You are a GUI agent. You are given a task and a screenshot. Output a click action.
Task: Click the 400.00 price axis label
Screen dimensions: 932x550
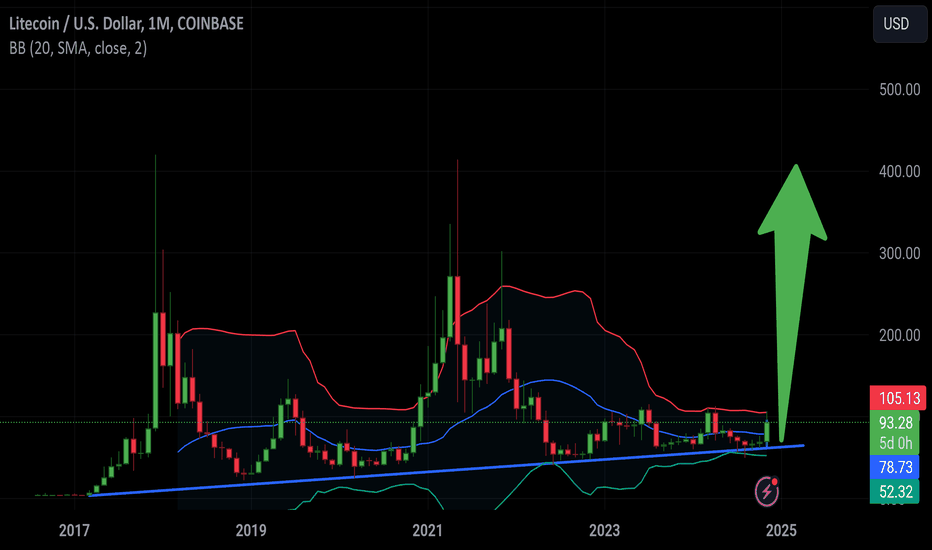coord(899,172)
